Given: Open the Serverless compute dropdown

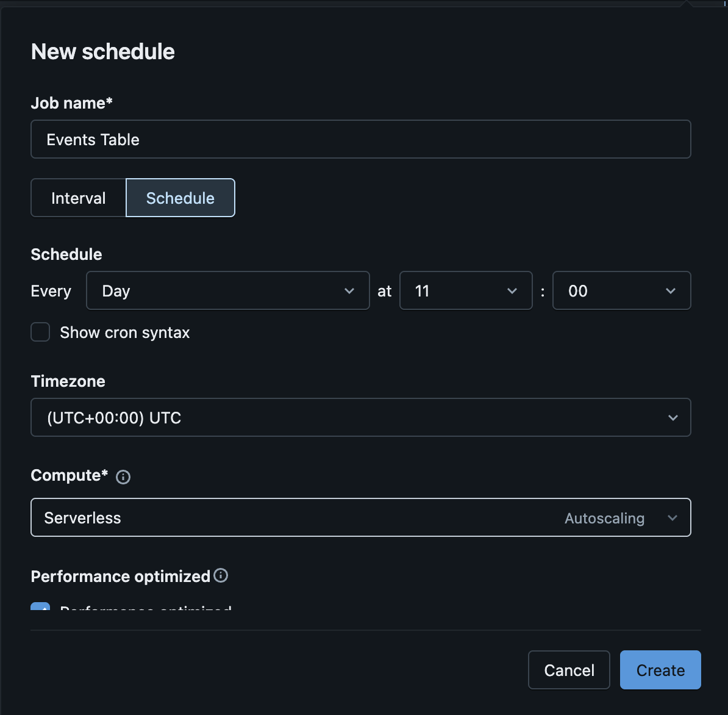Looking at the screenshot, I should (361, 517).
